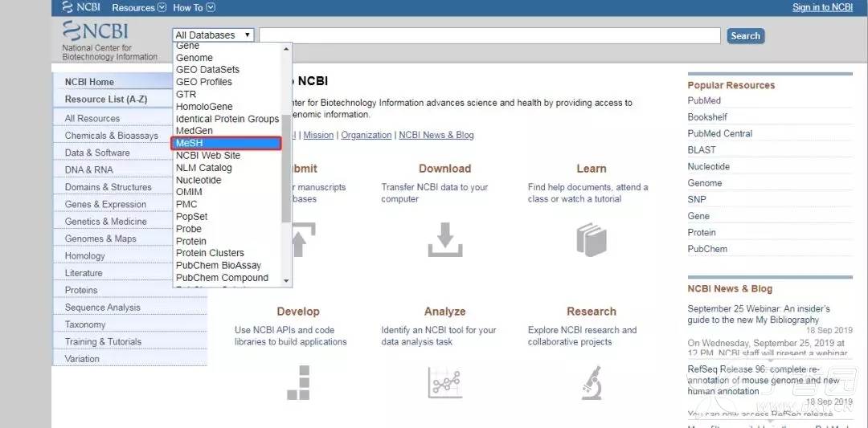Select GTR from the database list
Viewport: 868px width, 428px height.
point(186,94)
